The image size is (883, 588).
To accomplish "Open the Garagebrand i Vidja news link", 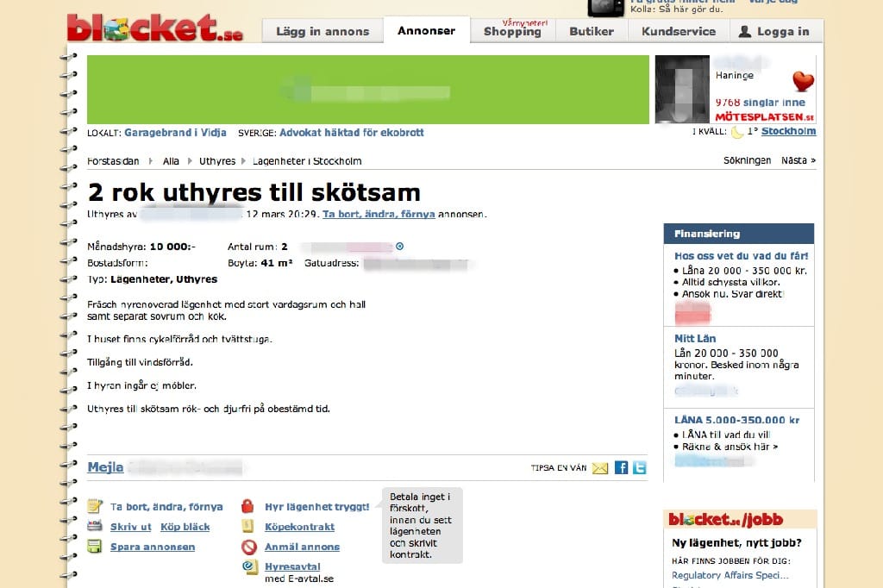I will pos(175,133).
